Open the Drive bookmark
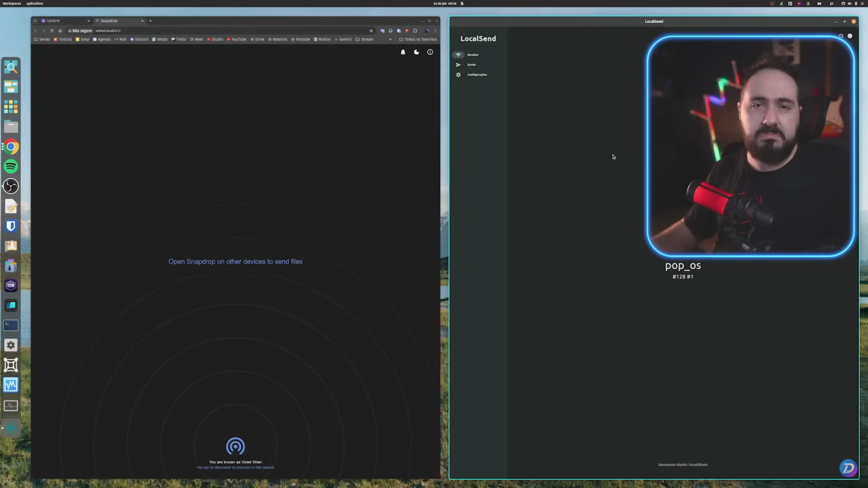Image resolution: width=868 pixels, height=488 pixels. [257, 40]
